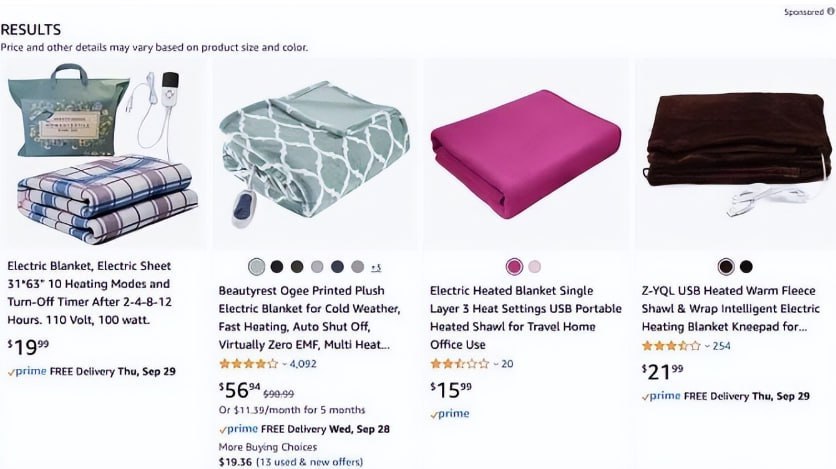Click the Beautyrest blanket star rating
The height and width of the screenshot is (469, 836).
click(x=246, y=364)
